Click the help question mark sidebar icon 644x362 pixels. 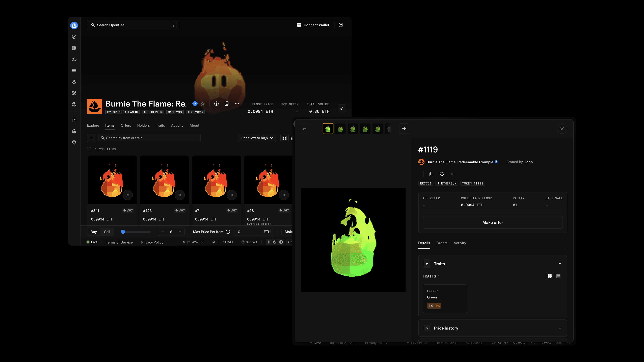tap(74, 142)
